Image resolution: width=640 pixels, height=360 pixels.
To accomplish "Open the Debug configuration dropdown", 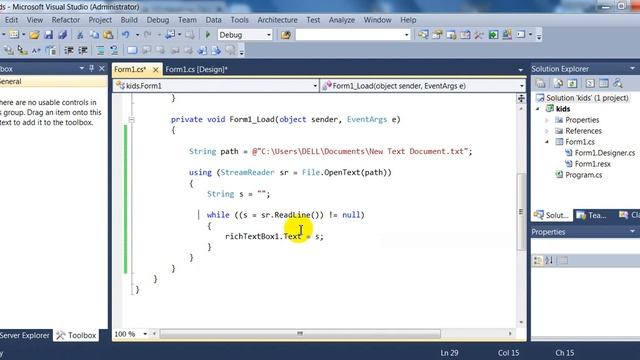I will (269, 35).
